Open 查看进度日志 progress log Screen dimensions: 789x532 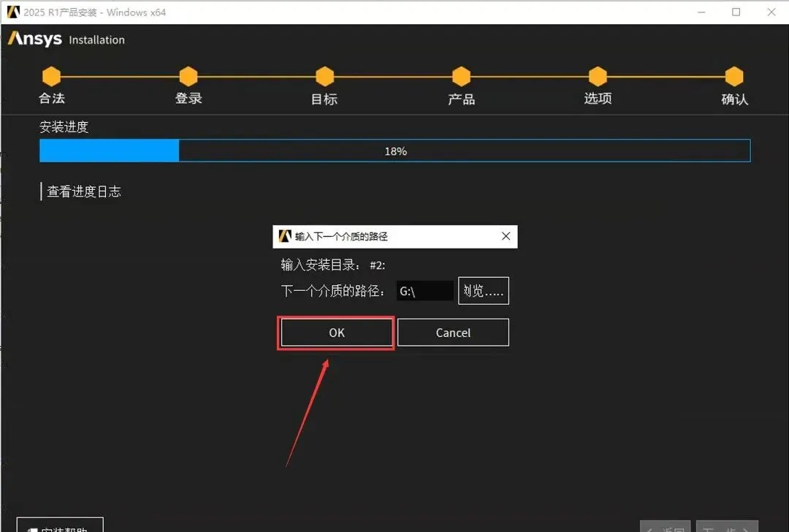83,191
